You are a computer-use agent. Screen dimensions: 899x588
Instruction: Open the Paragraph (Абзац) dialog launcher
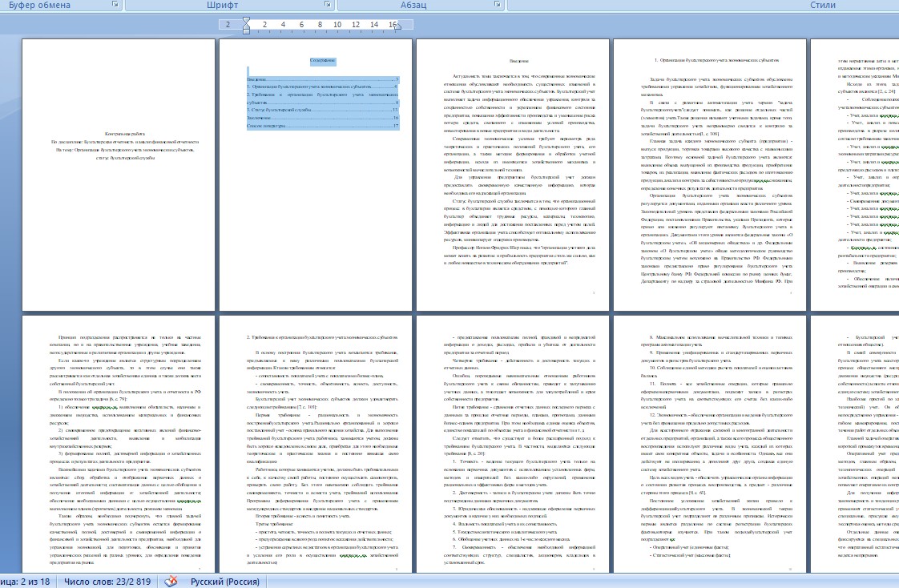(498, 5)
